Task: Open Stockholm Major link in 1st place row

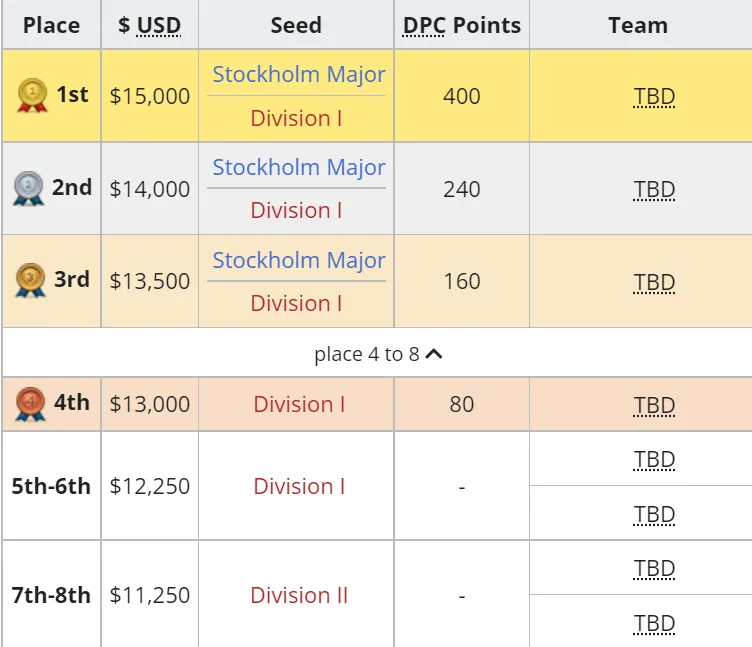Action: click(x=299, y=74)
